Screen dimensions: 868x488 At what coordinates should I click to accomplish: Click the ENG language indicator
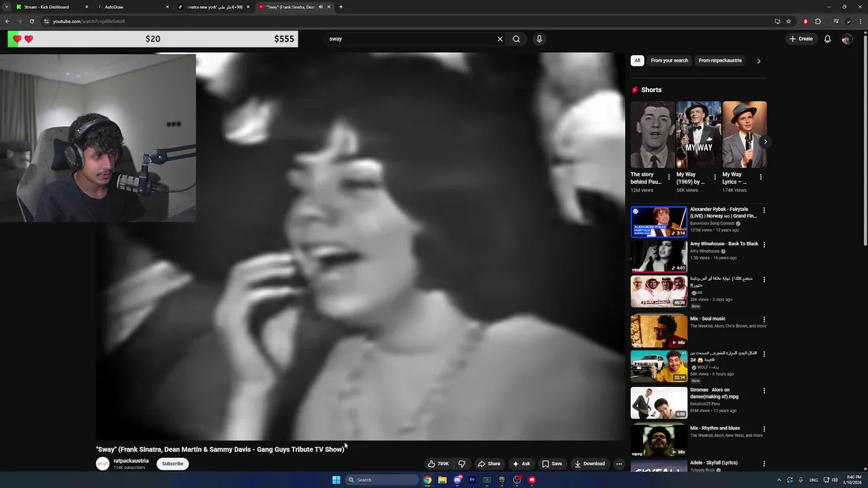[x=813, y=480]
